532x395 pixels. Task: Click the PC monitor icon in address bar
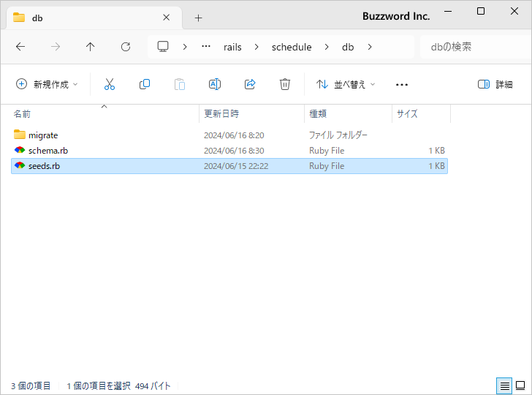163,47
